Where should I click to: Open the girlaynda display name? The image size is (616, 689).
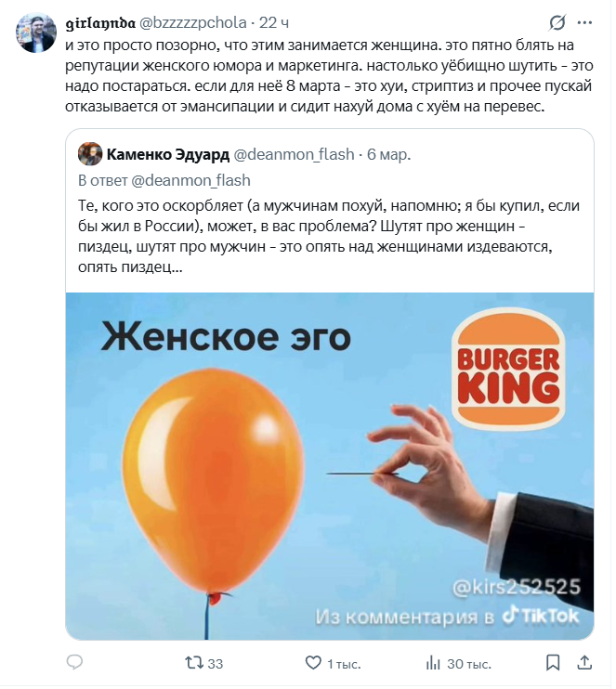tap(100, 23)
